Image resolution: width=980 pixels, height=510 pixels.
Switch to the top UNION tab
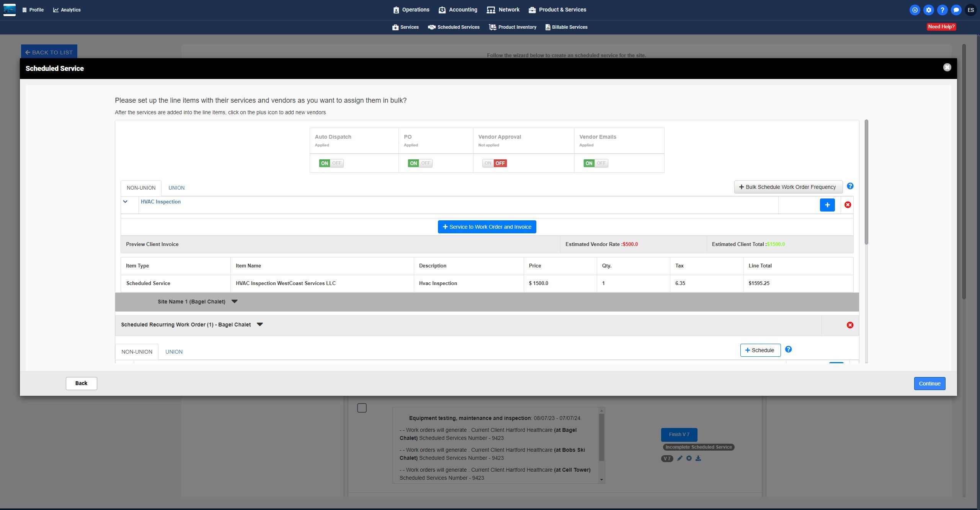tap(176, 188)
